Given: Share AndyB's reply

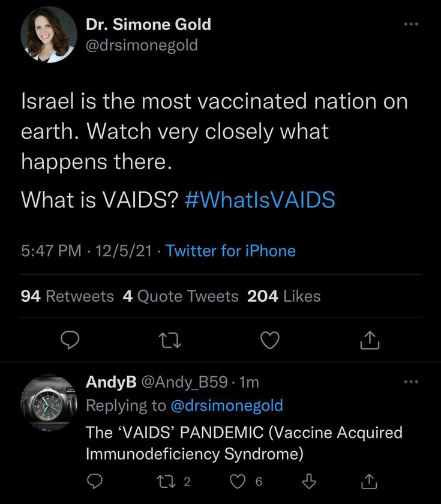Looking at the screenshot, I should click(369, 481).
